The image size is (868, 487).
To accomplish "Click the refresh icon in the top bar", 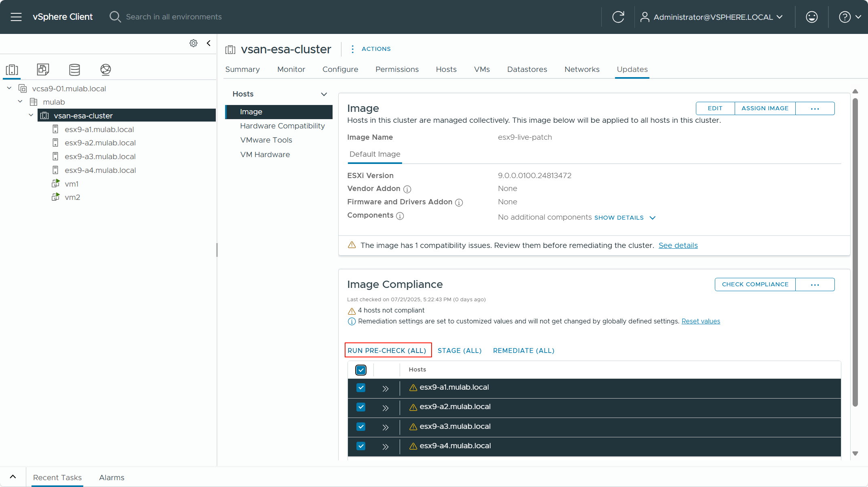I will (618, 17).
